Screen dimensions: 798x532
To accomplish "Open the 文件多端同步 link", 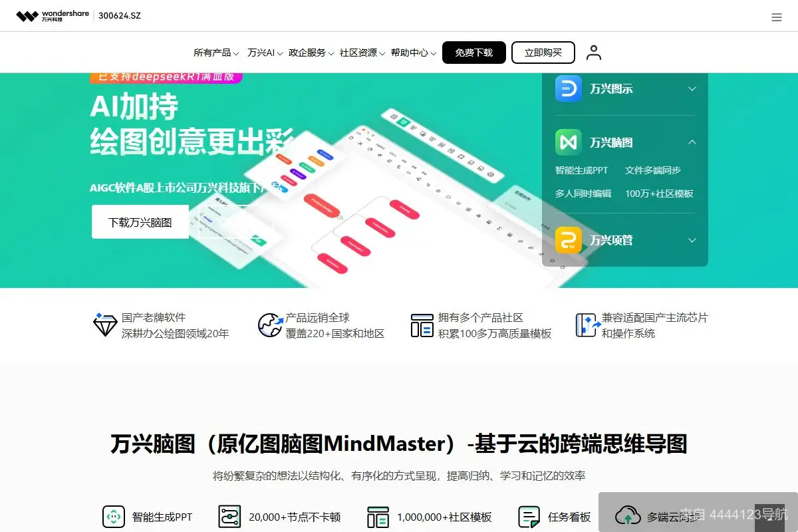I will coord(652,170).
